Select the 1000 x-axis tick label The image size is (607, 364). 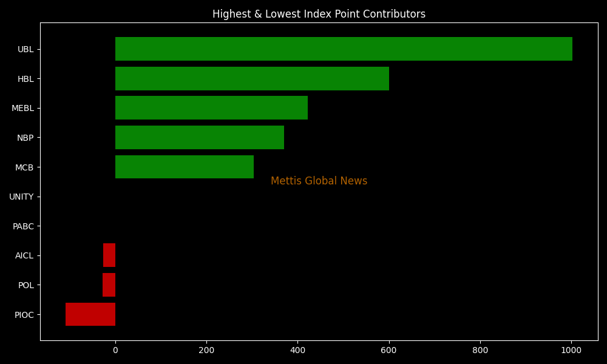[571, 350]
